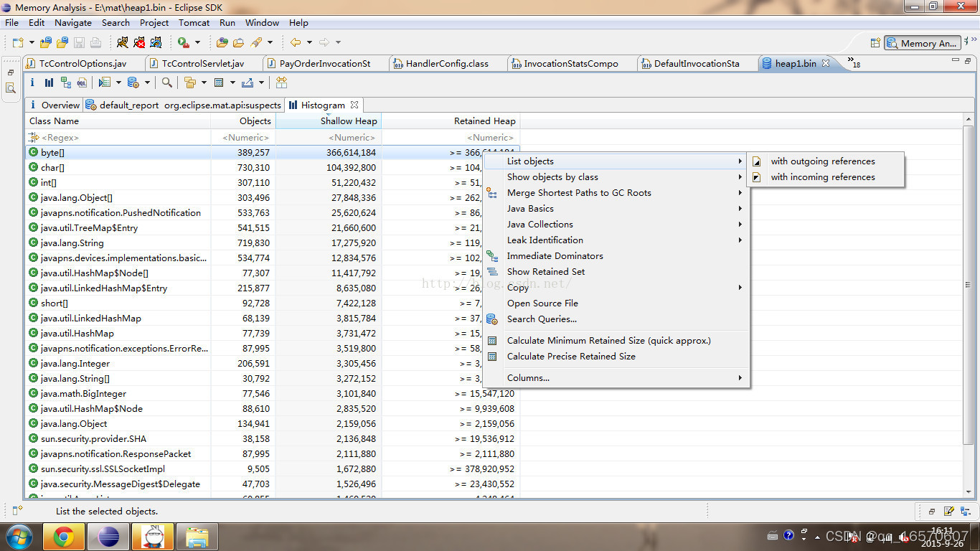Click the Chrome icon in Windows taskbar
980x551 pixels.
tap(63, 536)
